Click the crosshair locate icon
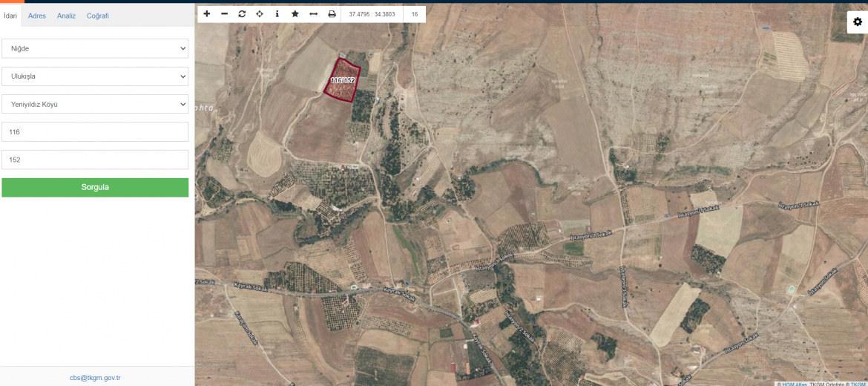Screen dimensions: 868x386 coord(260,14)
